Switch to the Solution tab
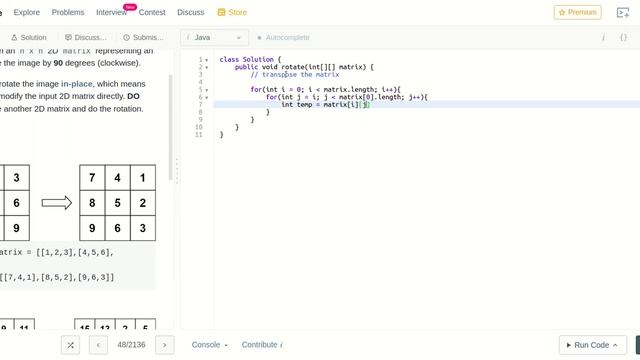This screenshot has width=640, height=360. [29, 37]
